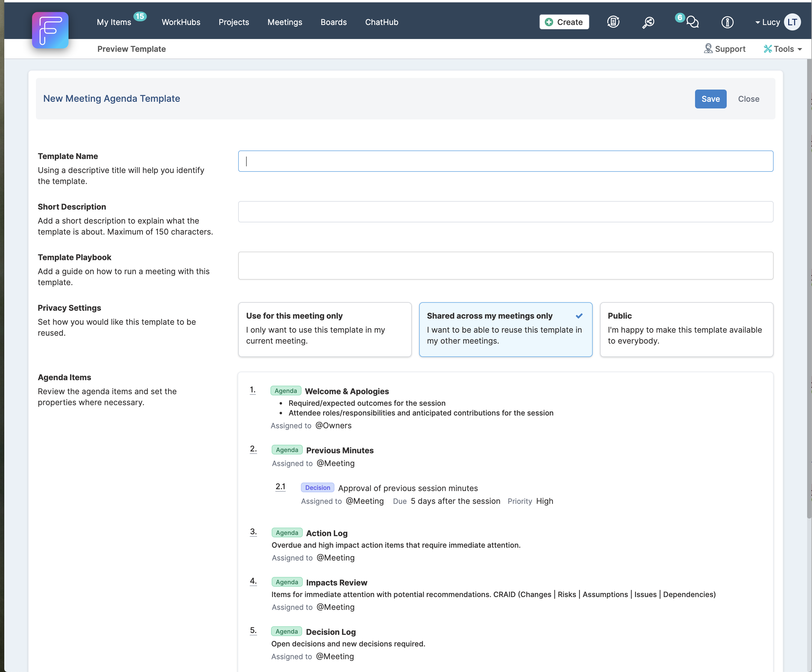Click 'Approval of previous session minutes'
The image size is (812, 672).
(x=408, y=488)
